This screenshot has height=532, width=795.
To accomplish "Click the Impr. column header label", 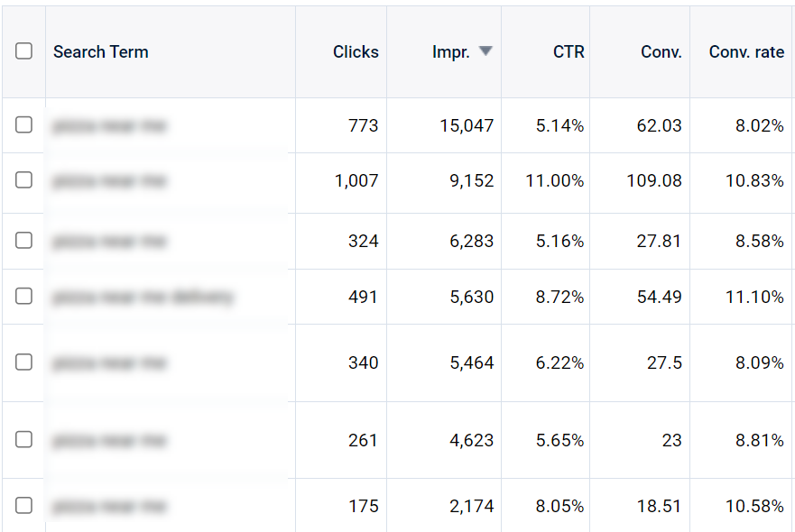I will click(450, 51).
